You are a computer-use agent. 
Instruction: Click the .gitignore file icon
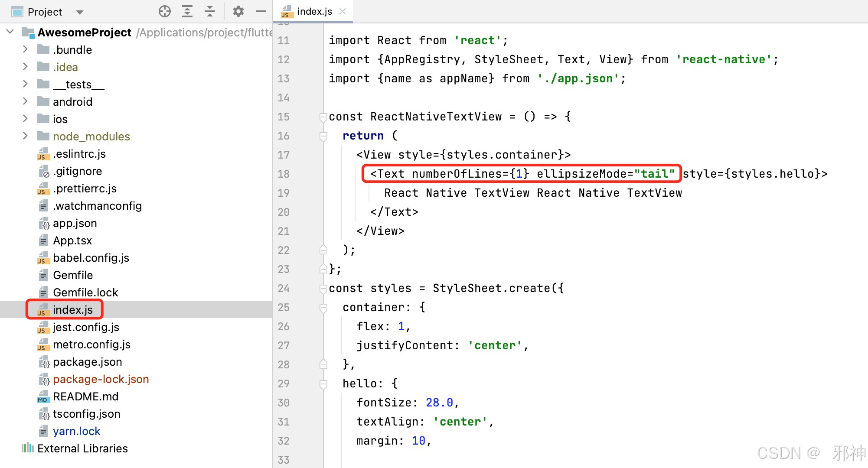point(44,171)
